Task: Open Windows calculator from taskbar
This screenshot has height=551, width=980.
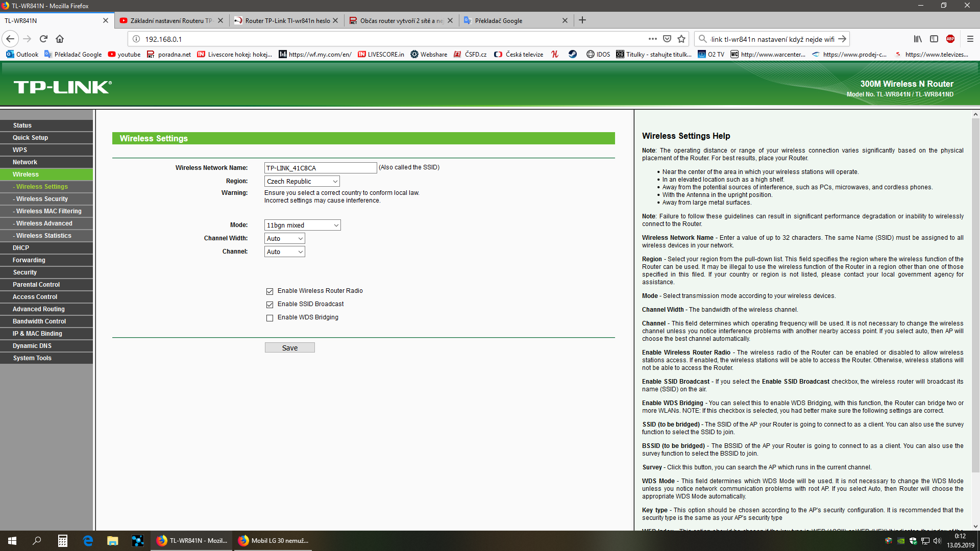Action: click(62, 541)
